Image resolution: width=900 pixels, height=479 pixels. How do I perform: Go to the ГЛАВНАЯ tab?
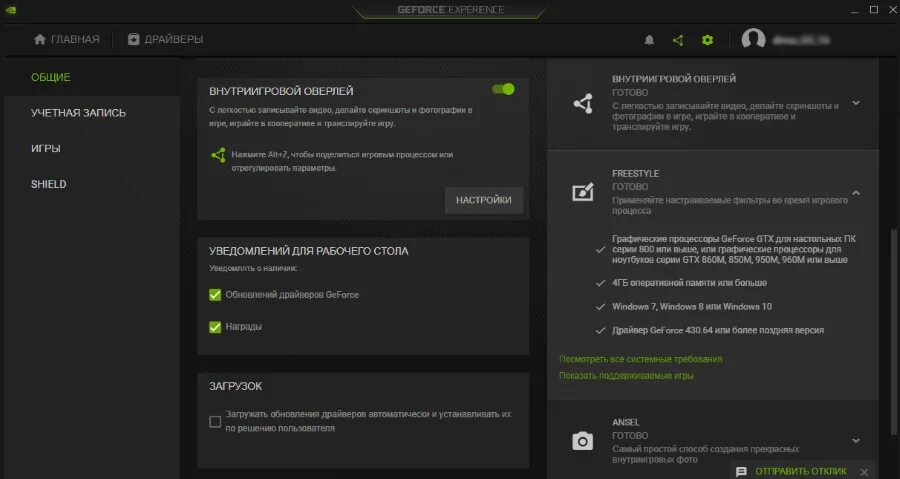[67, 39]
